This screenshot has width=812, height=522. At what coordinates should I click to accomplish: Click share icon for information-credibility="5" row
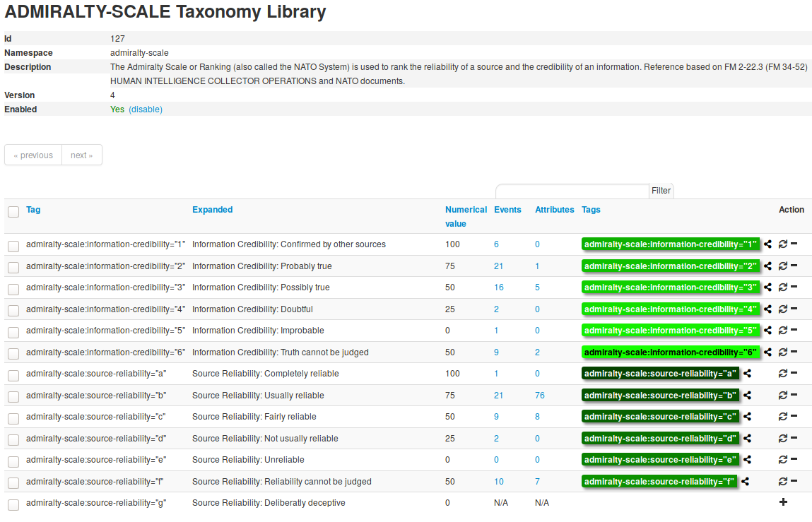(767, 331)
